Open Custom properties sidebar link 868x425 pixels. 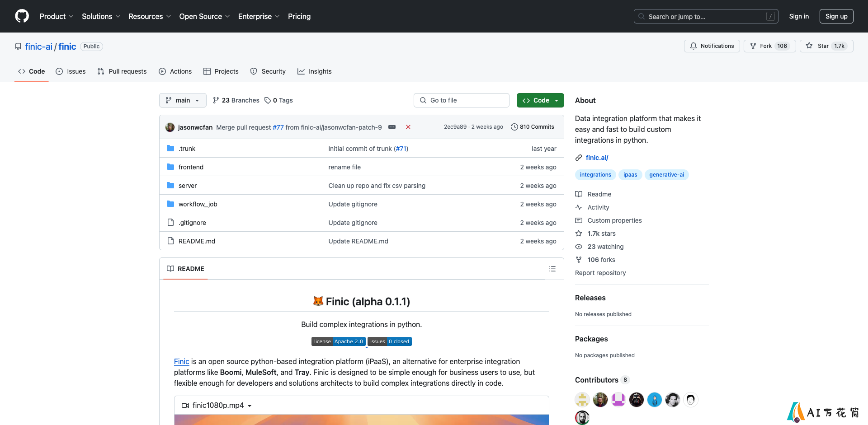(x=609, y=220)
